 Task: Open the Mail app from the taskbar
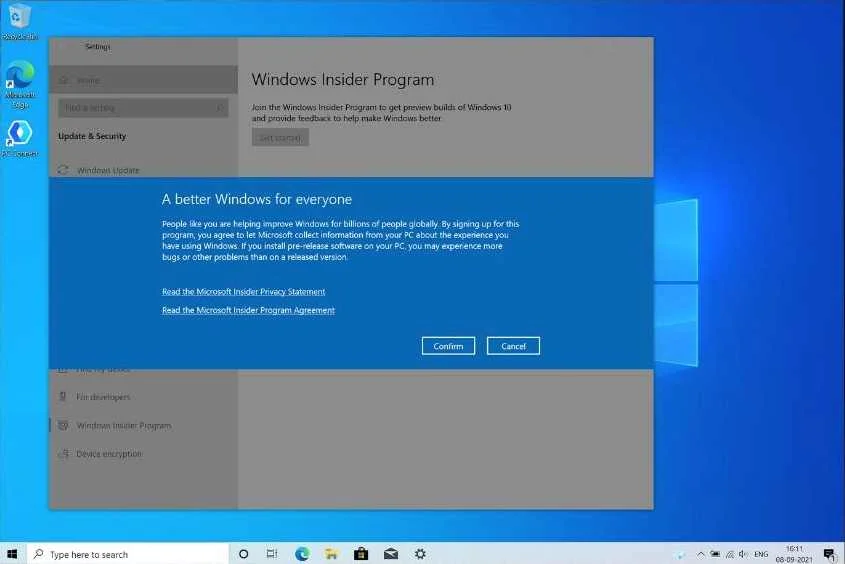(x=391, y=554)
